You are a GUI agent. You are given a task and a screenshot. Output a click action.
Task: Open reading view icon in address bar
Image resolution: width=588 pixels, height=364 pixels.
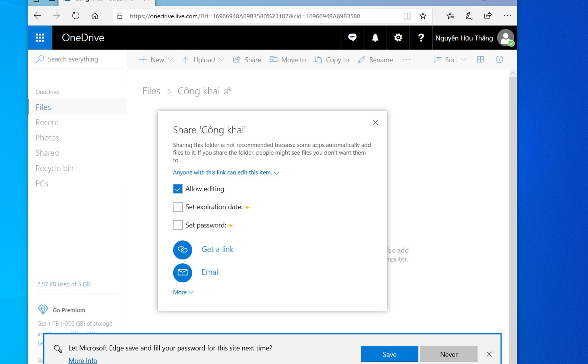pyautogui.click(x=407, y=16)
